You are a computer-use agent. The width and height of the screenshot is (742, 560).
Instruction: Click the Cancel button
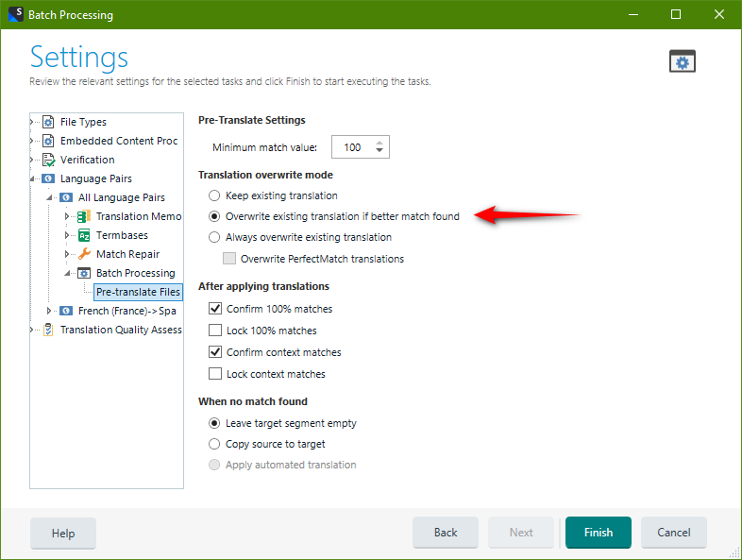[x=674, y=533]
